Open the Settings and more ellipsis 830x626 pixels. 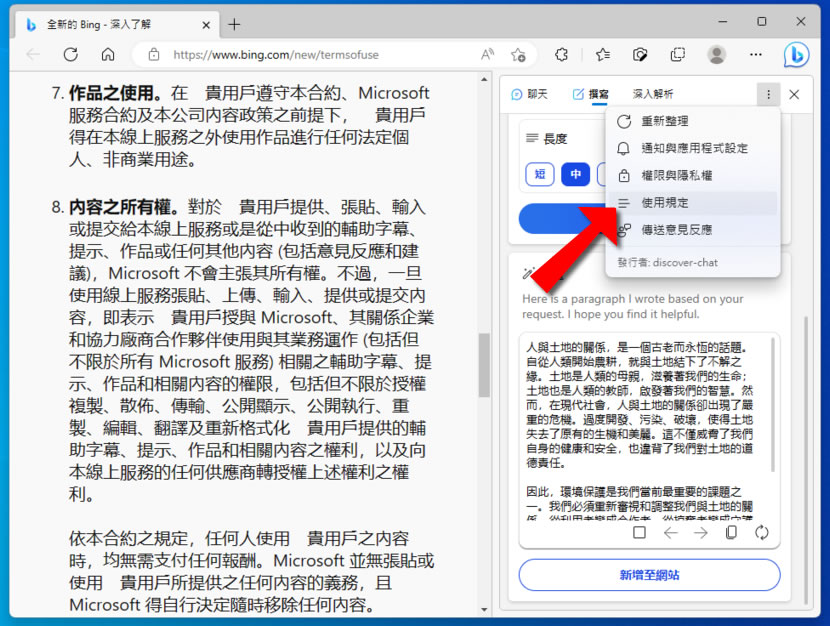(756, 55)
